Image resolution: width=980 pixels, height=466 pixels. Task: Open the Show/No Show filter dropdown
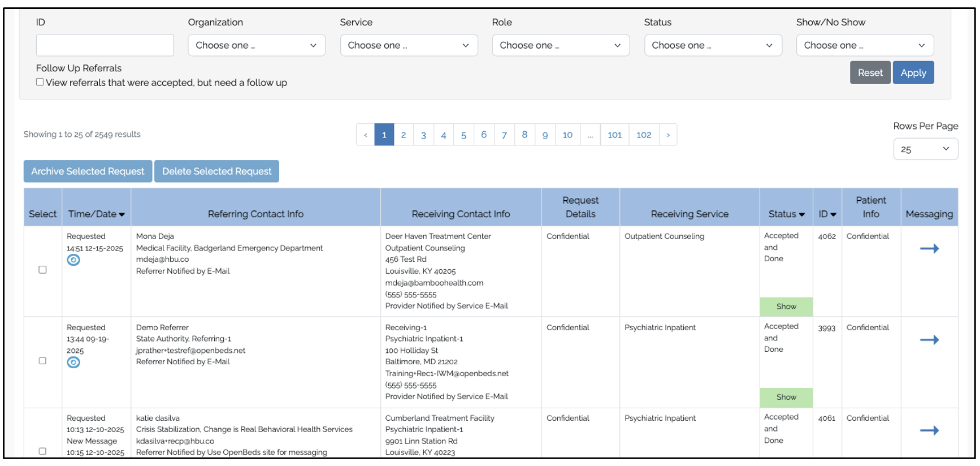click(865, 45)
